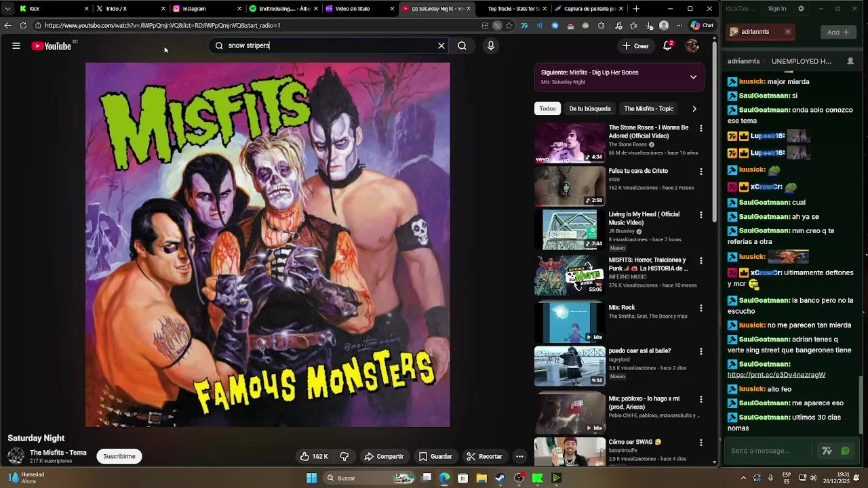Open File Explorer from the taskbar
Viewport: 868px width, 488px height.
point(481,478)
